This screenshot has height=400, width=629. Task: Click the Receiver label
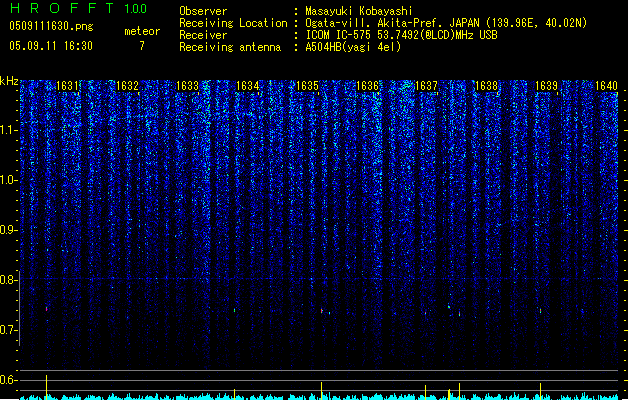203,35
